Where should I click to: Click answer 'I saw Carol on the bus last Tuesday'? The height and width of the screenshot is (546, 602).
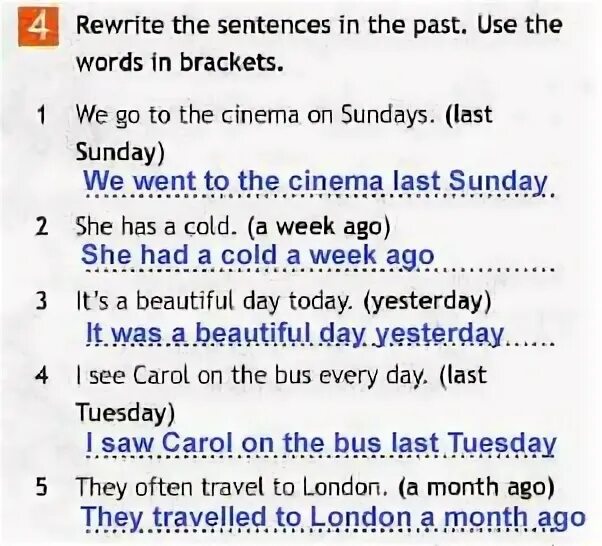tap(321, 443)
